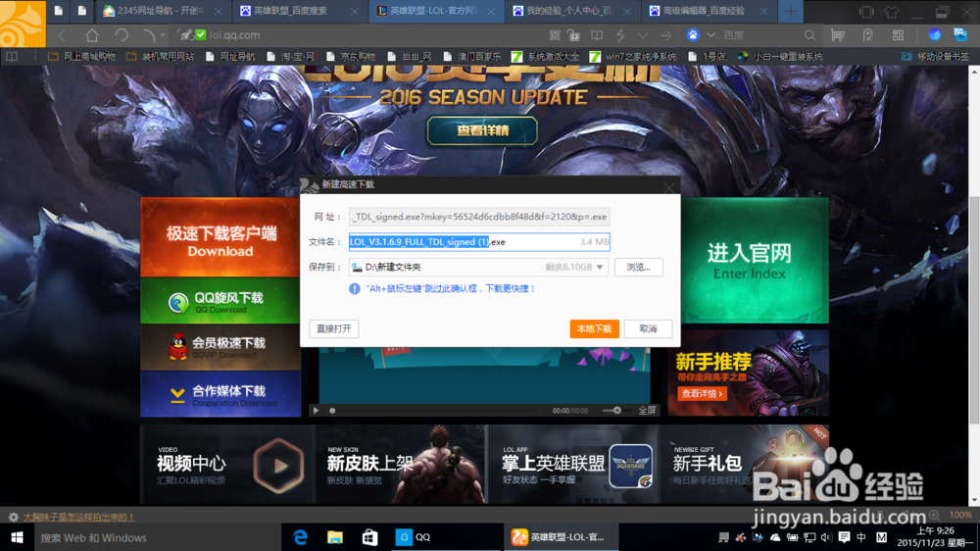Open search engine dropdown arrow beside Baidu icon
The width and height of the screenshot is (980, 551).
[x=710, y=35]
